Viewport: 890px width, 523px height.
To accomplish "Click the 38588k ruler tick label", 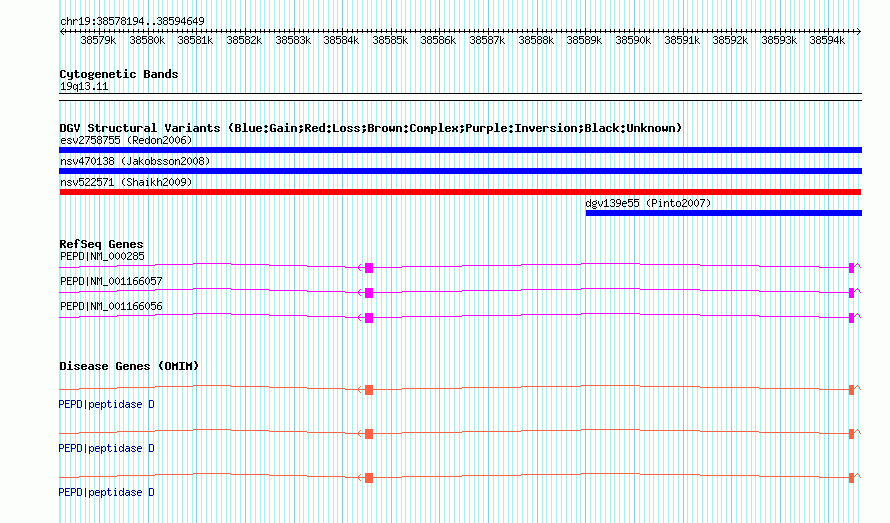I will [x=536, y=40].
